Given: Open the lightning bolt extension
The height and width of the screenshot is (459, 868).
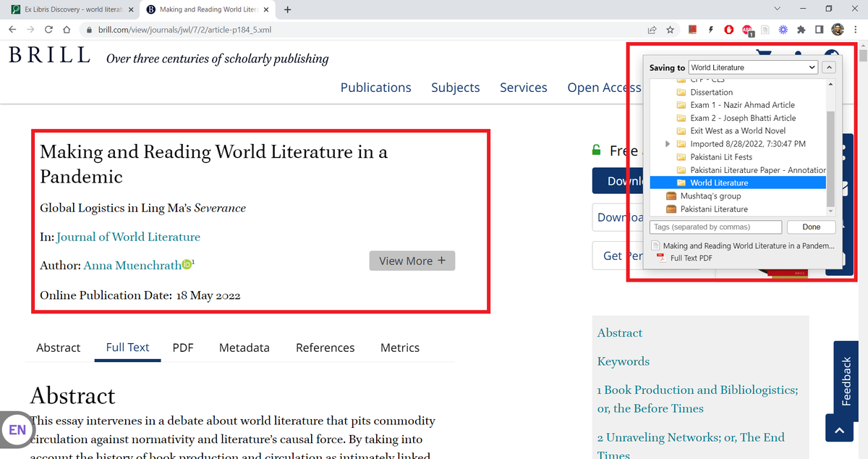Looking at the screenshot, I should click(710, 30).
